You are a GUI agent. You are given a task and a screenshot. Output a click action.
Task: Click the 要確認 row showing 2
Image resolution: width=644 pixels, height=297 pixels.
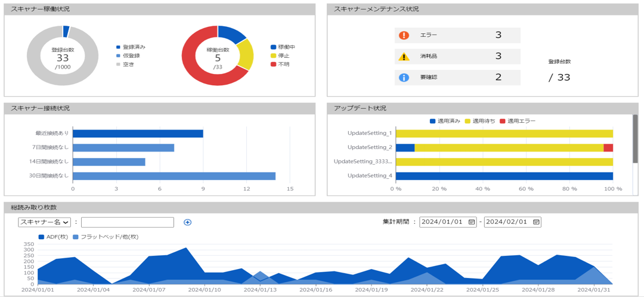[457, 78]
